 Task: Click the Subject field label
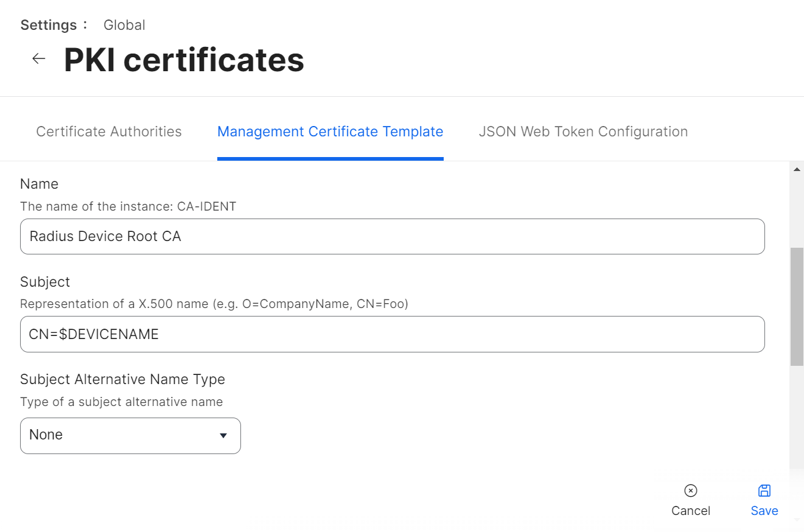[45, 282]
